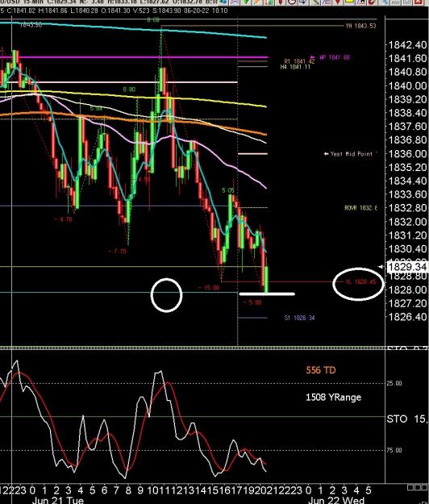429x504 pixels.
Task: Click the MP 1841.88 magenta label
Action: point(335,57)
